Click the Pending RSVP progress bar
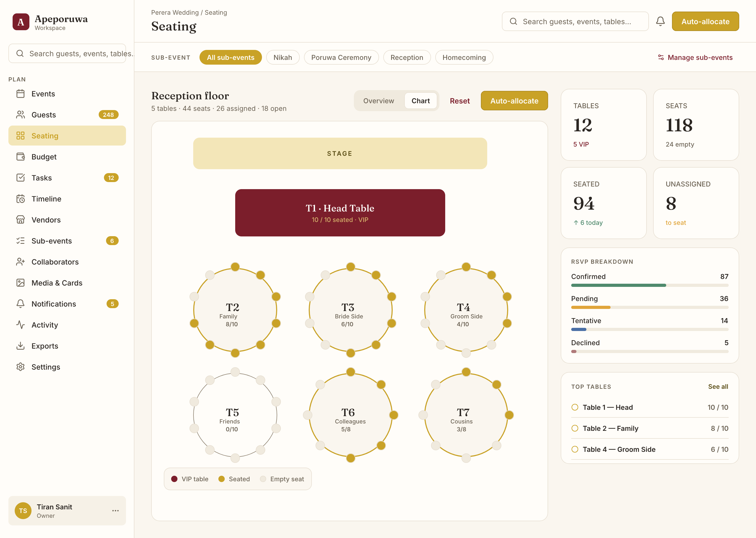The image size is (756, 538). 649,307
